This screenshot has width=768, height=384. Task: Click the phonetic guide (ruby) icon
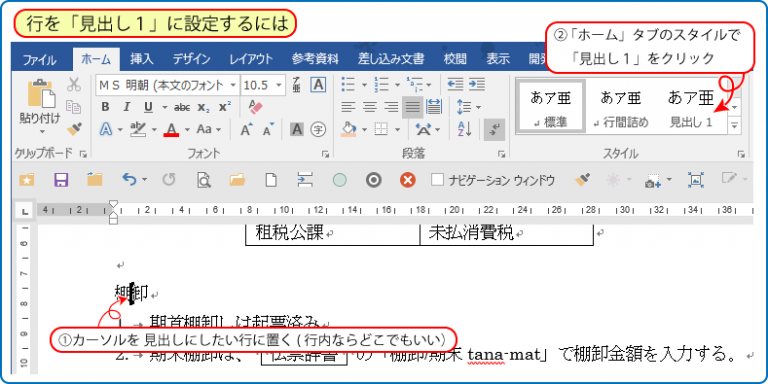297,85
